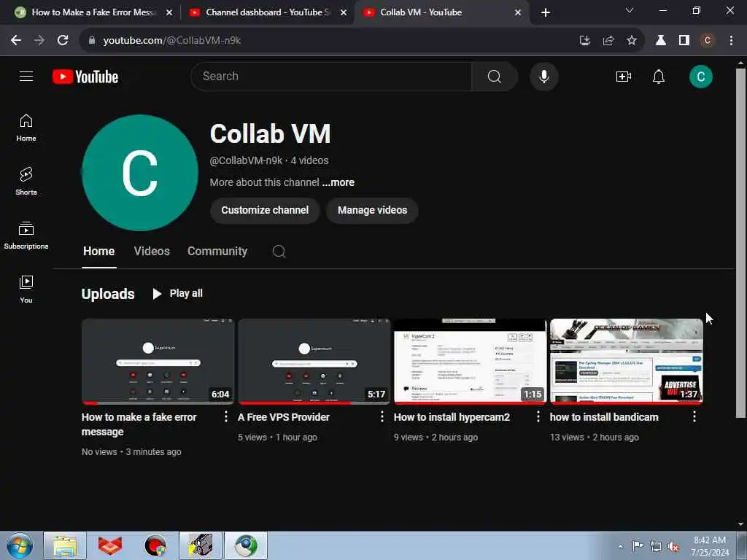The image size is (747, 560).
Task: Open options for A Free VPS Provider video
Action: click(x=382, y=416)
